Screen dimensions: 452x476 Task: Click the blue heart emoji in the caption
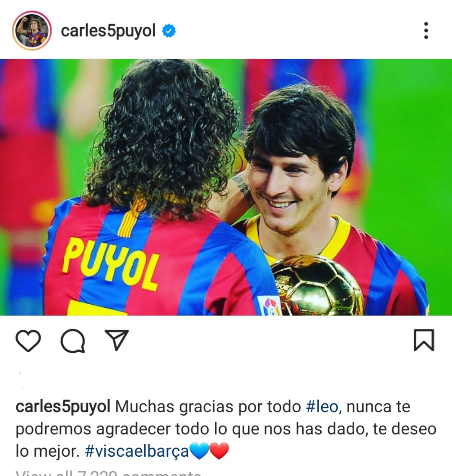(199, 451)
